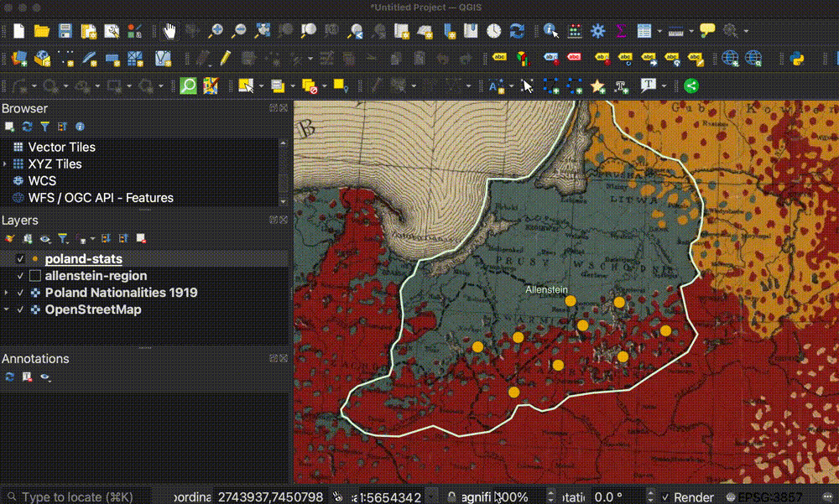Open the Processing Toolbox gear icon
The height and width of the screenshot is (504, 839).
pos(597,31)
